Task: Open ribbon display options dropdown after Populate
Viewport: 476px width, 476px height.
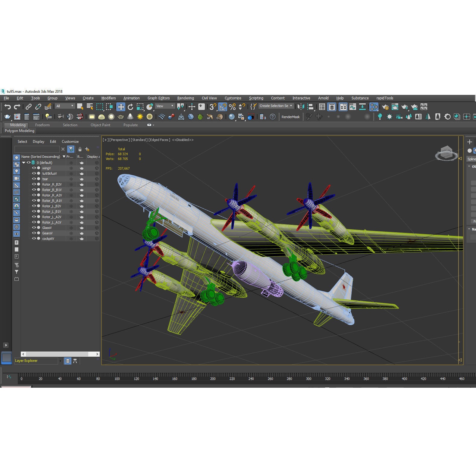Action: tap(151, 125)
